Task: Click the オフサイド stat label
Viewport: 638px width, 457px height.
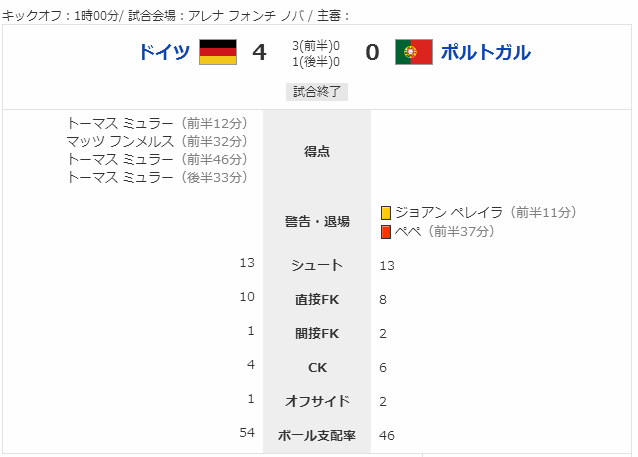Action: [x=317, y=401]
